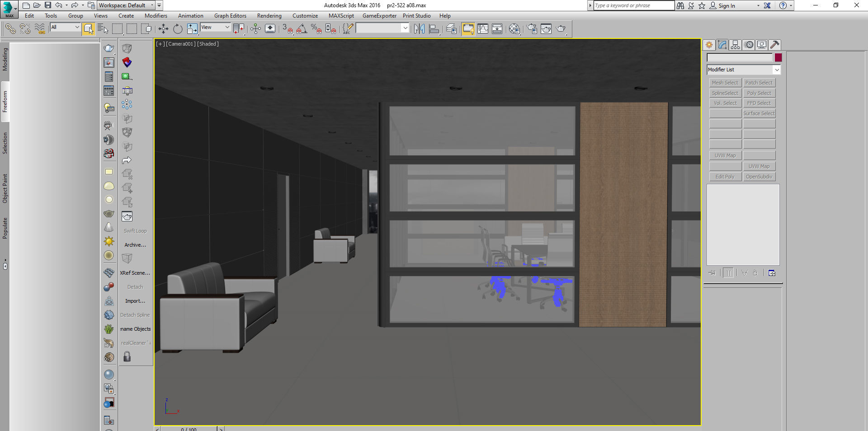The height and width of the screenshot is (431, 868).
Task: Switch to Motion command panel tab
Action: point(749,45)
